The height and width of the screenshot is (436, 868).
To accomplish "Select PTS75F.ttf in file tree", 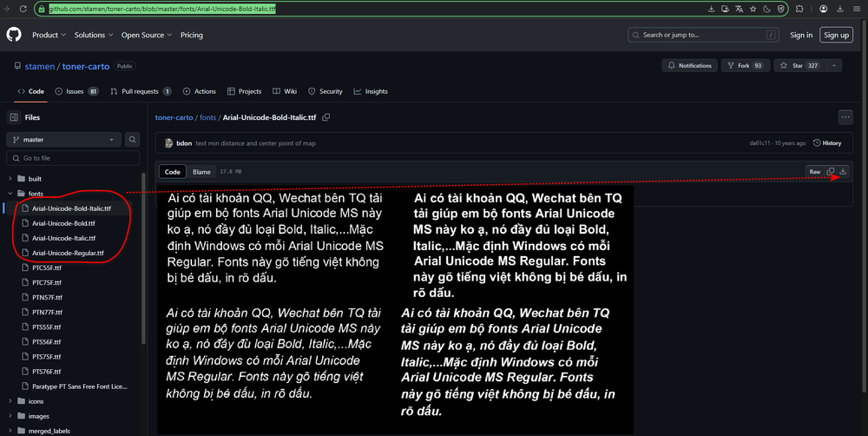I will pos(47,357).
